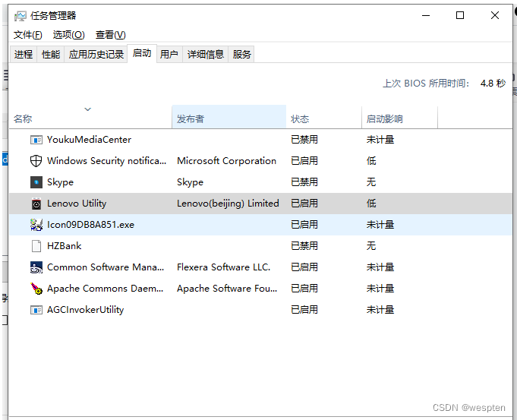Switch to the 性能 tab
The width and height of the screenshot is (517, 420).
tap(51, 54)
